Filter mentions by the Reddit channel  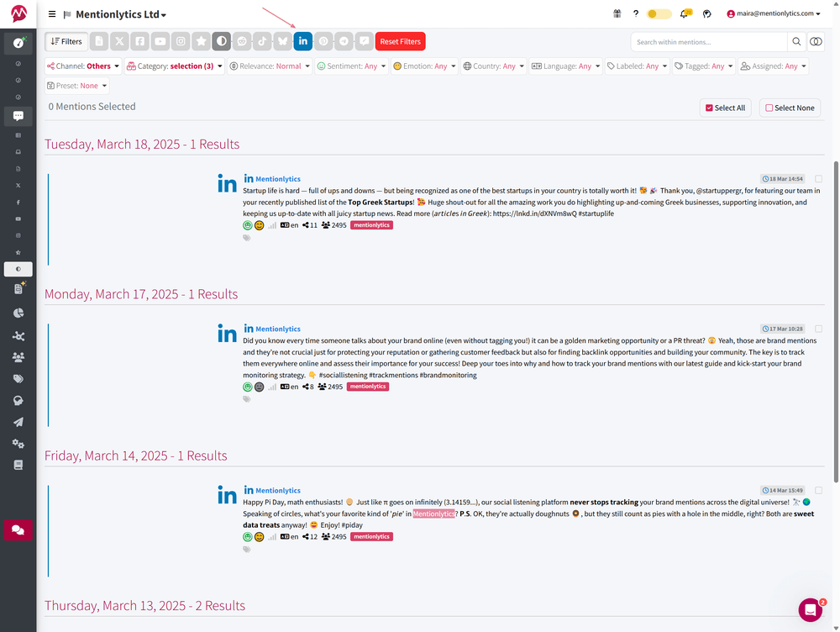(x=242, y=41)
